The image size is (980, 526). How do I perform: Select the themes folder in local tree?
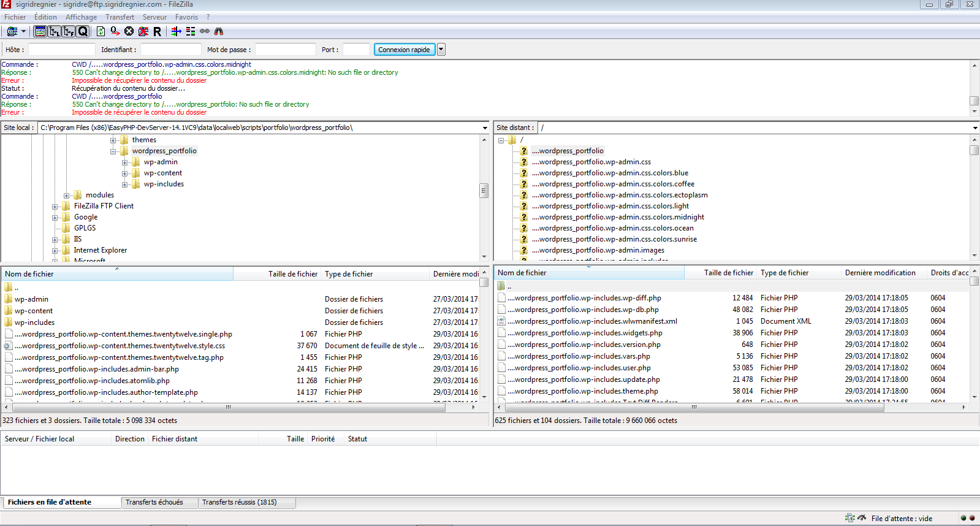pos(144,140)
